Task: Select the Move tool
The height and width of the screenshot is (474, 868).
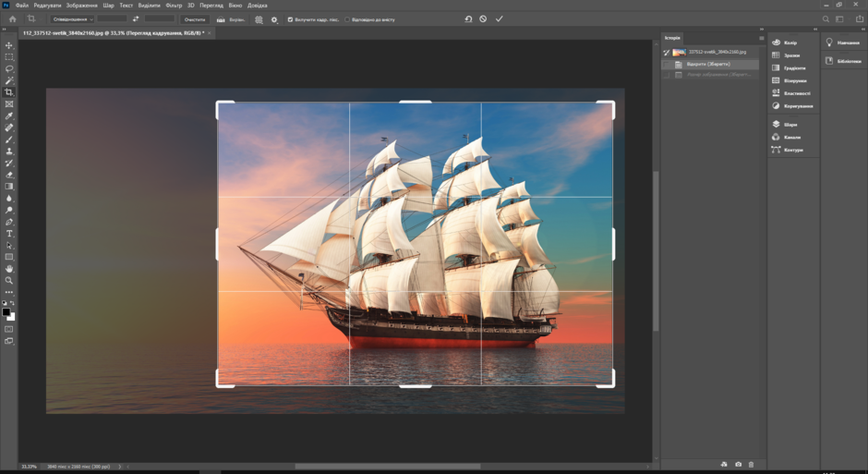Action: [x=9, y=45]
